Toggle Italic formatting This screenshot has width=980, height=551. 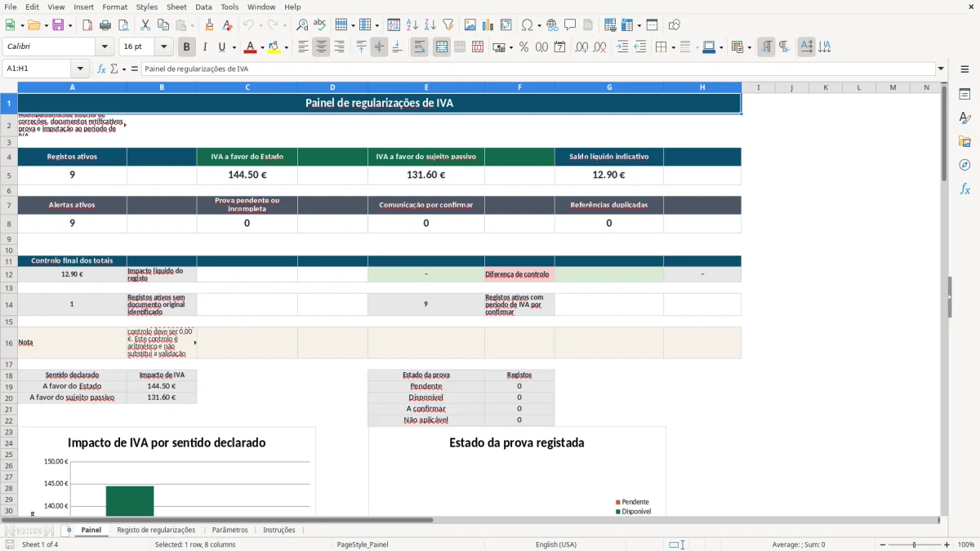205,47
